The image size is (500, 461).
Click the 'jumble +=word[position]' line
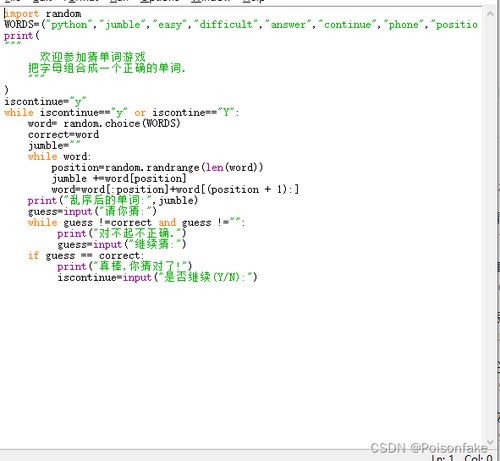(119, 178)
